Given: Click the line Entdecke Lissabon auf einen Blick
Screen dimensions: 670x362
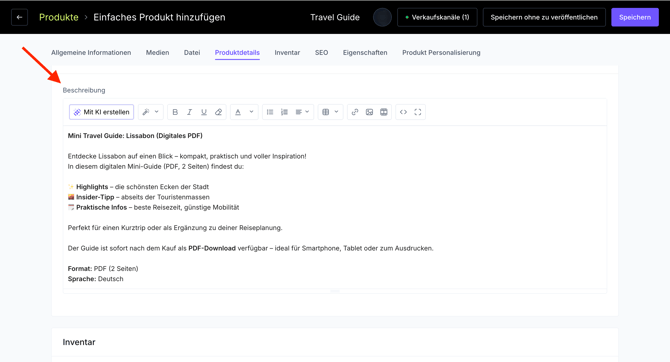Looking at the screenshot, I should pos(187,156).
